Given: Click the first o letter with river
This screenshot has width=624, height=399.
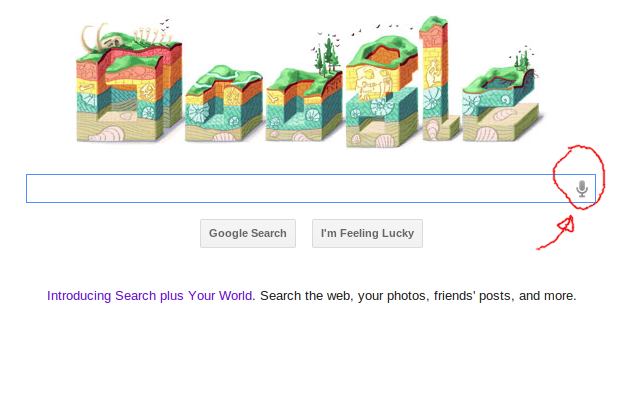Looking at the screenshot, I should (x=224, y=104).
